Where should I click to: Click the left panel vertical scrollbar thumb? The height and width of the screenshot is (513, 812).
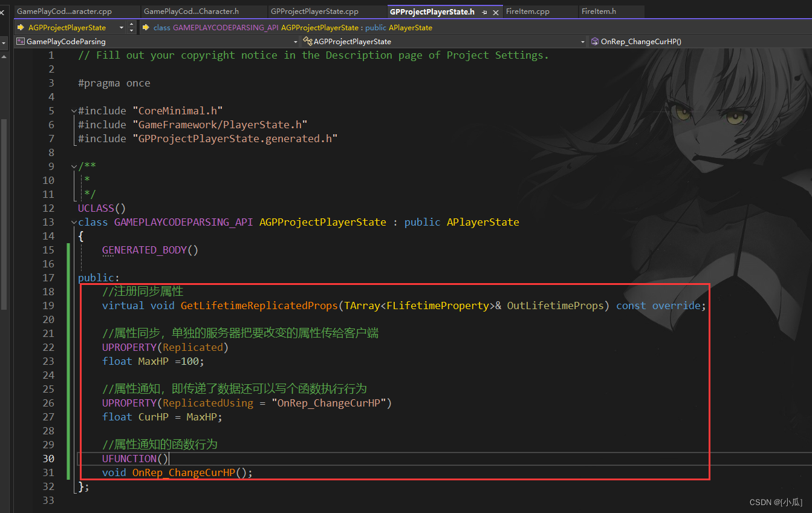[x=4, y=214]
